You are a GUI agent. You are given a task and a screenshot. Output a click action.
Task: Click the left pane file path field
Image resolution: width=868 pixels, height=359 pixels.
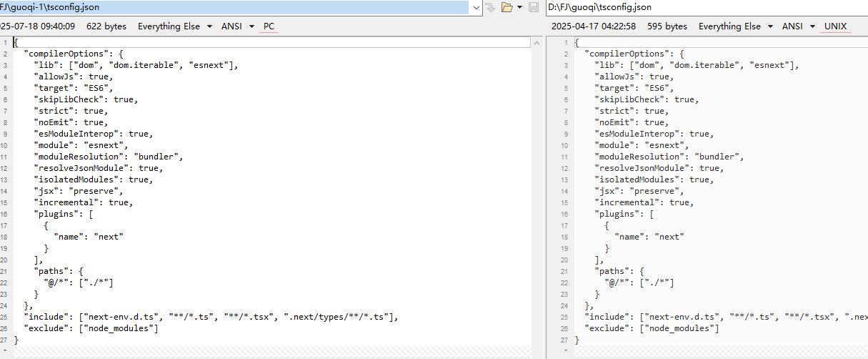[234, 7]
